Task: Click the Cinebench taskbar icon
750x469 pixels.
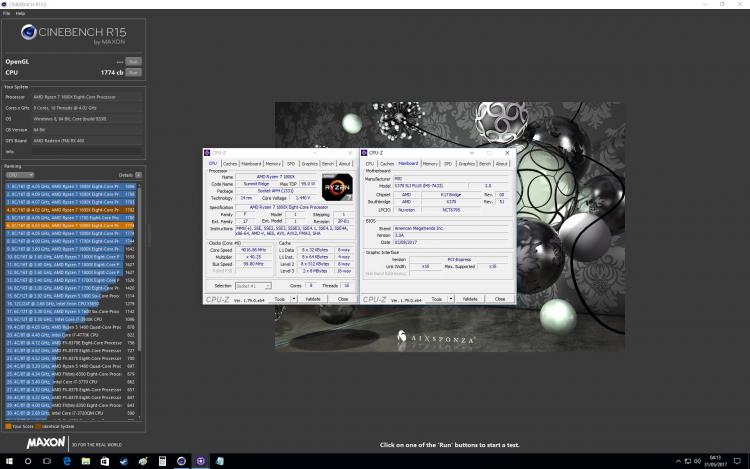Action: click(181, 461)
